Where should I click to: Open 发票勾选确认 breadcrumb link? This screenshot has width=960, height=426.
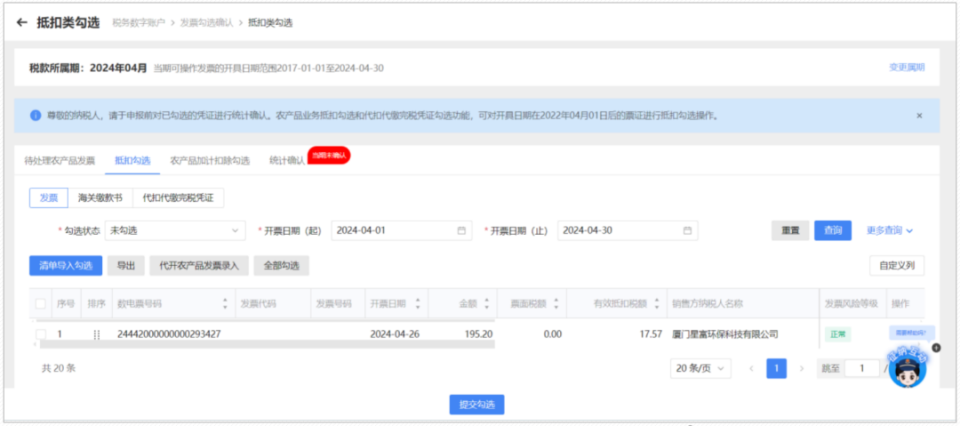click(206, 23)
